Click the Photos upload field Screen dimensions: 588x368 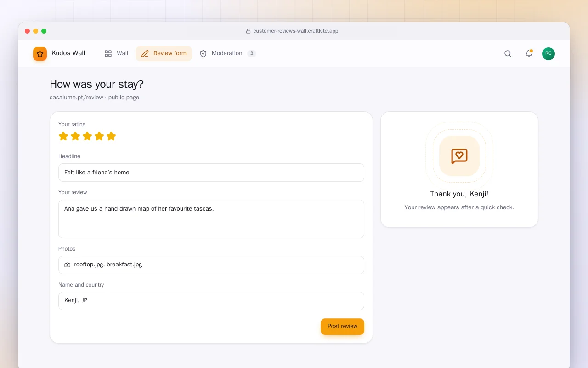(211, 265)
